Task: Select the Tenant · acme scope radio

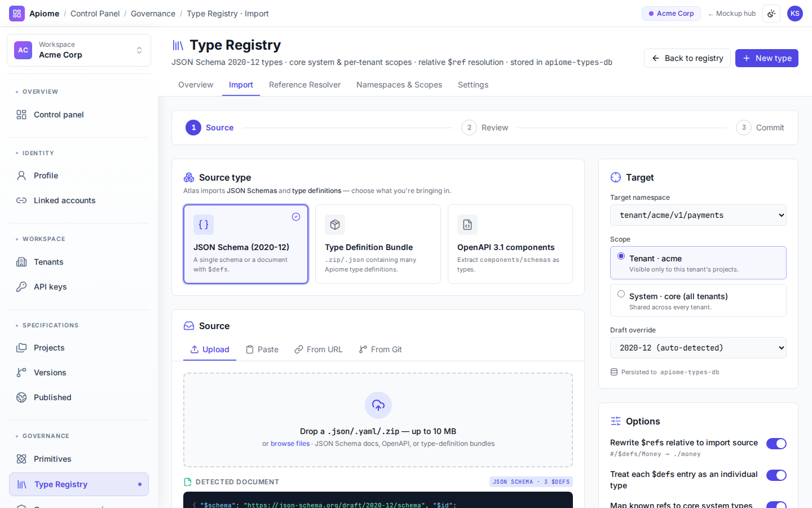Action: click(621, 256)
